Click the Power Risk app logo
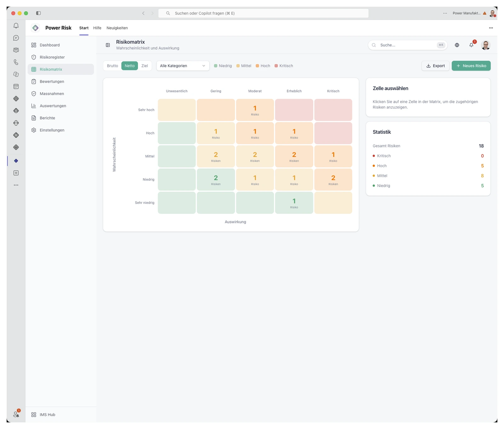This screenshot has width=504, height=429. (x=36, y=28)
